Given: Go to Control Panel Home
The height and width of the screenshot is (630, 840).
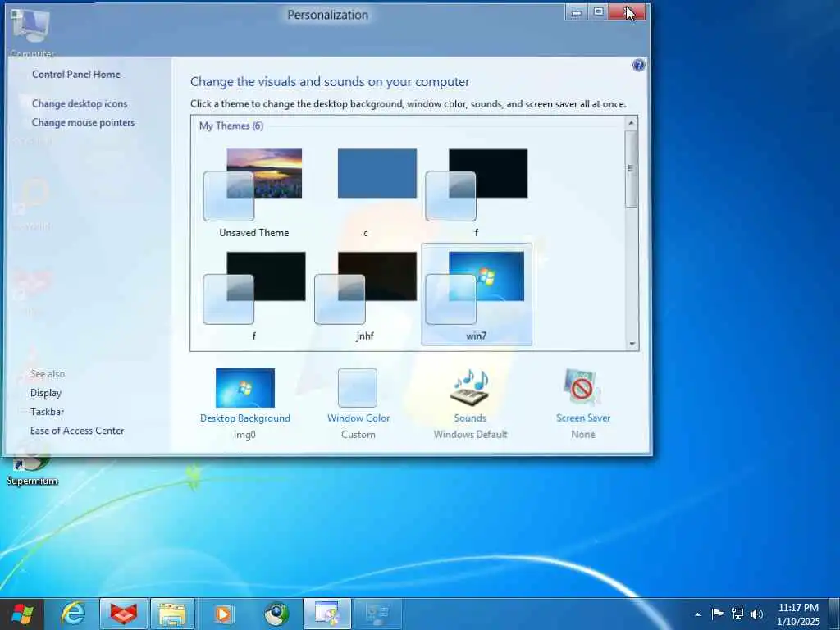Looking at the screenshot, I should coord(76,75).
